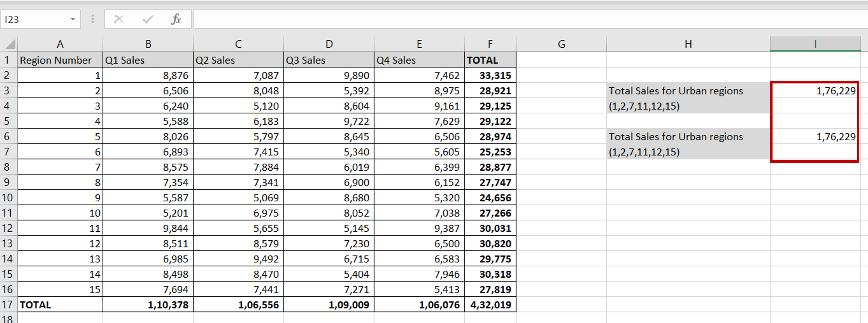Click the Select All triangle corner button
868x323 pixels.
[9, 43]
